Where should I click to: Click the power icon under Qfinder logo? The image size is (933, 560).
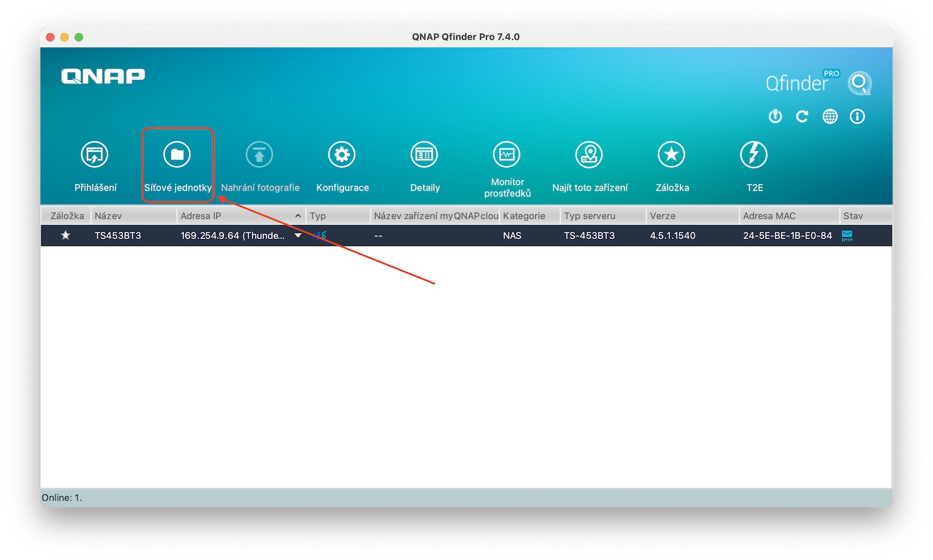775,117
